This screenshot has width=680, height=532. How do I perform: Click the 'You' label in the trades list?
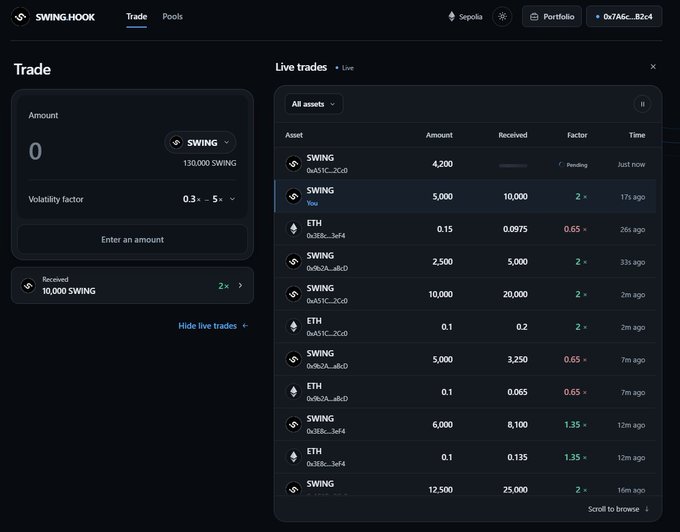[312, 203]
